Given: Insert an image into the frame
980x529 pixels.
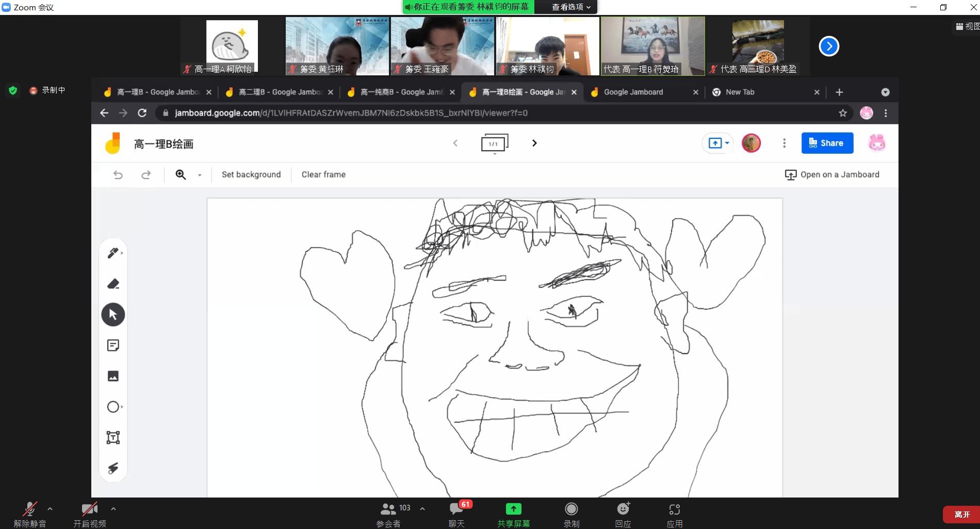Looking at the screenshot, I should tap(113, 376).
